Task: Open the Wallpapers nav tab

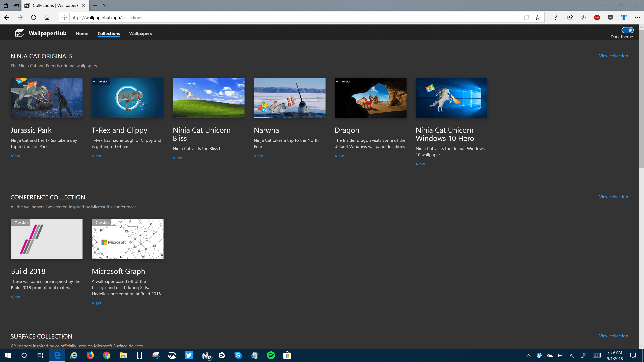Action: (x=140, y=34)
